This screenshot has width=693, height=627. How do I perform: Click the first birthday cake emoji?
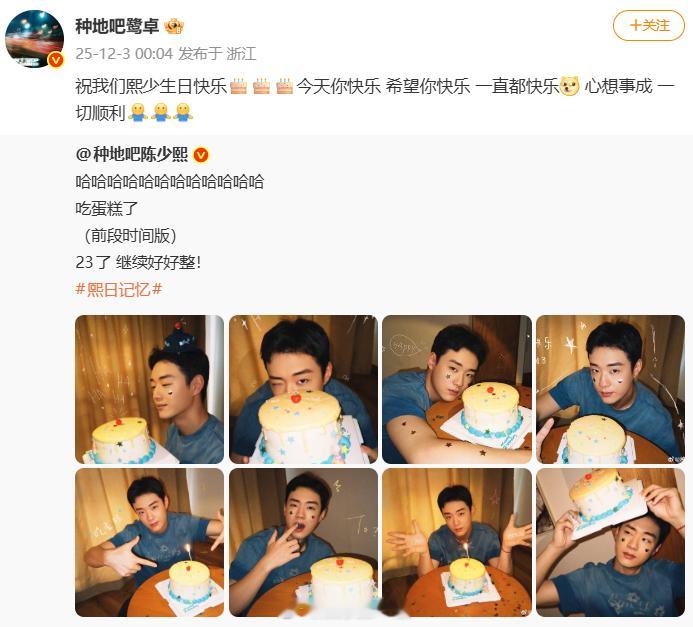[238, 86]
